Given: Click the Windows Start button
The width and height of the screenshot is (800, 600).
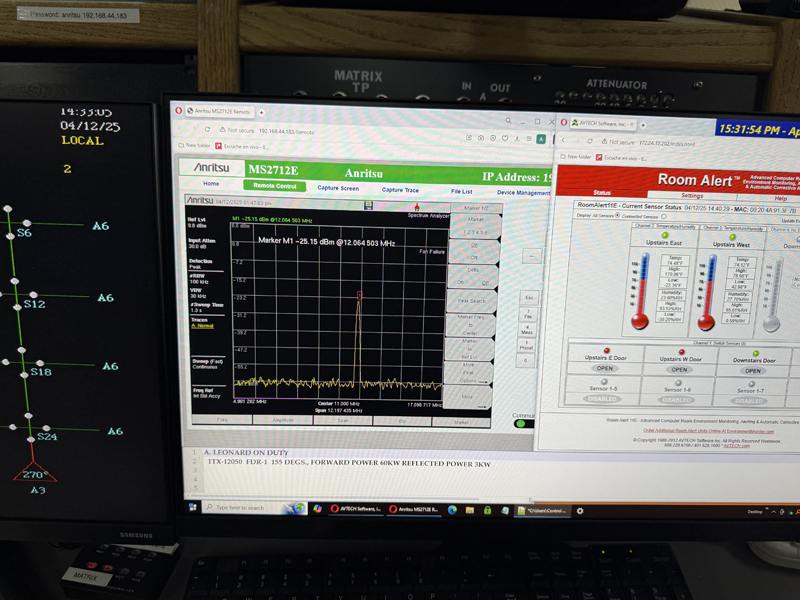Looking at the screenshot, I should [x=193, y=507].
